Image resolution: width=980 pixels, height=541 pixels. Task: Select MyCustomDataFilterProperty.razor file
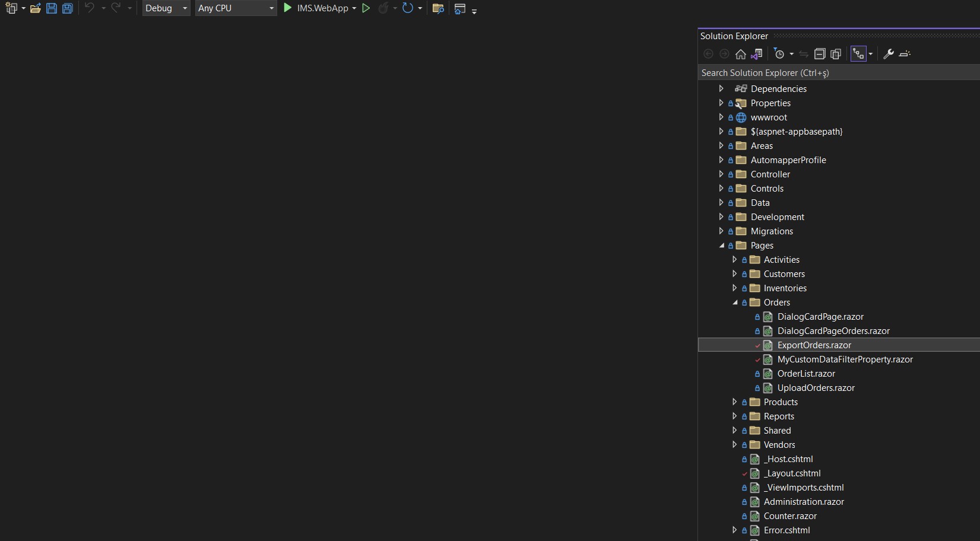pos(845,359)
